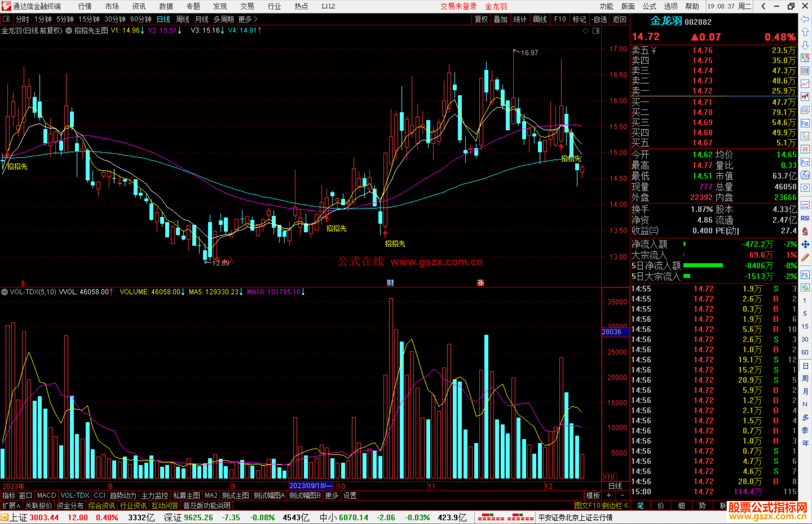812x524 pixels.
Task: Click the F10 icon in right sidebar
Action: tap(805, 124)
